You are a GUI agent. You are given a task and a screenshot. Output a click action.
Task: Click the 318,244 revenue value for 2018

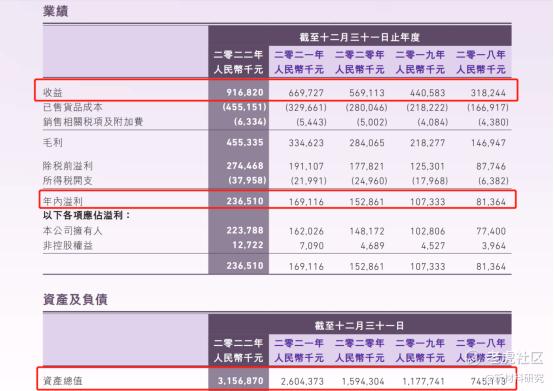tap(488, 93)
